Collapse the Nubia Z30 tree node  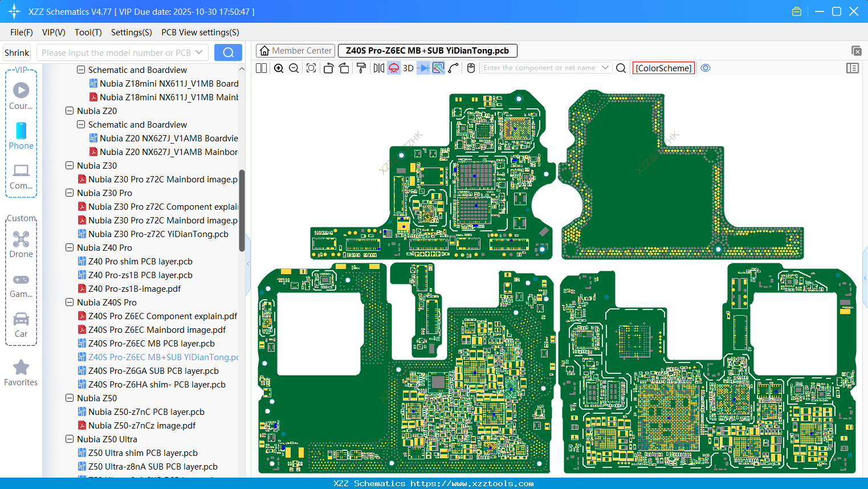pos(70,166)
